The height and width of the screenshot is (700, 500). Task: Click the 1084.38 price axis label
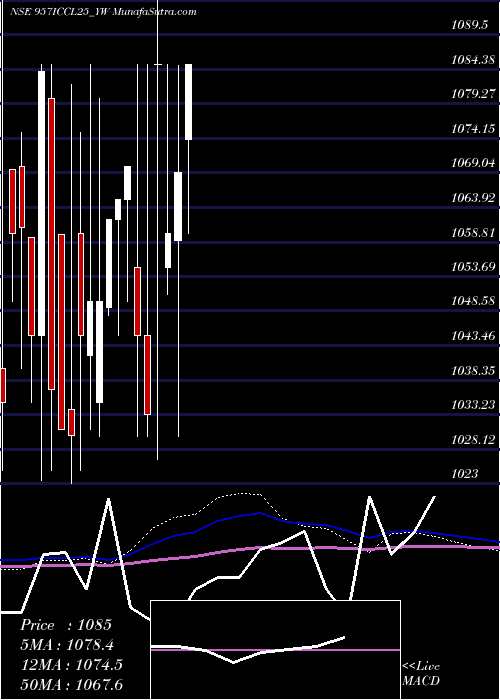pyautogui.click(x=473, y=59)
